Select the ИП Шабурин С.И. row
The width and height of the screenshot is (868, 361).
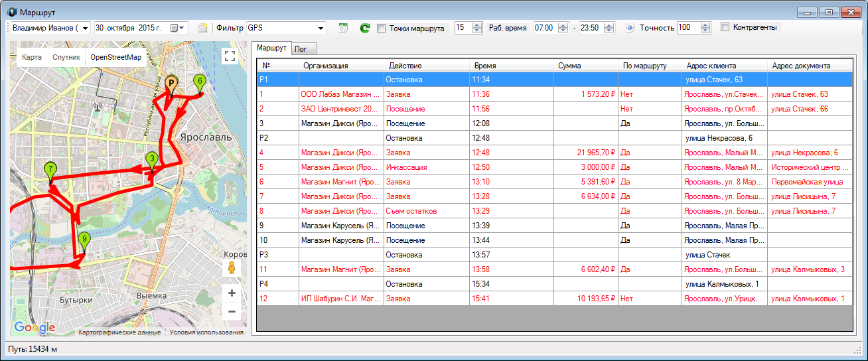point(555,299)
